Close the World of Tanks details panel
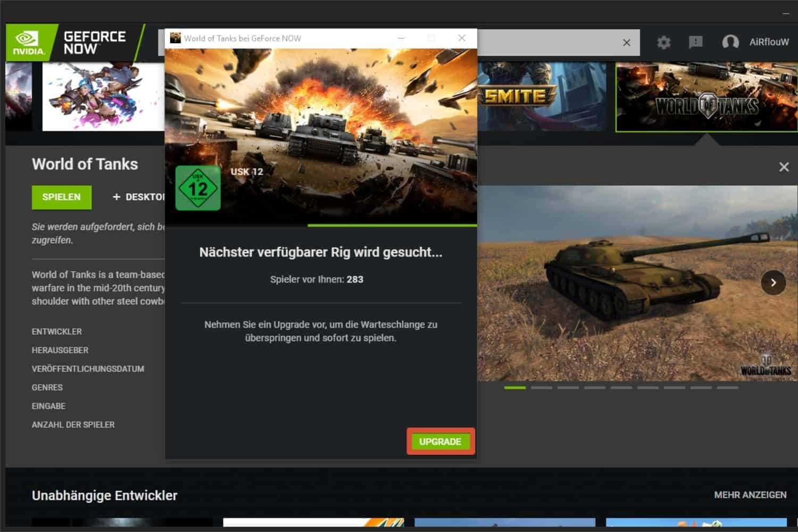 pos(784,167)
